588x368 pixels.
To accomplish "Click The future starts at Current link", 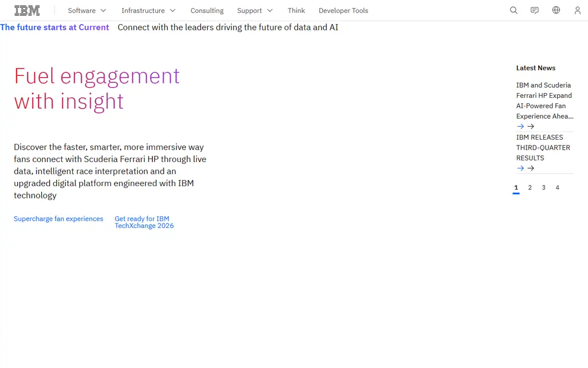I will 55,27.
